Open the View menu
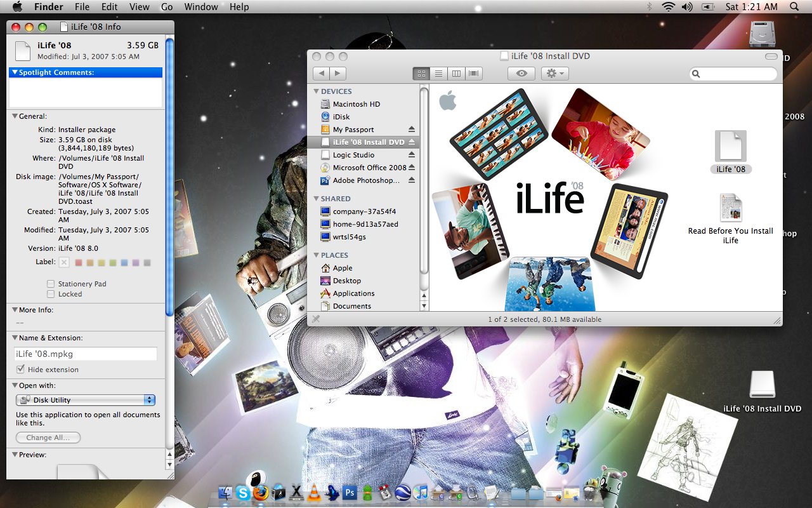This screenshot has width=812, height=508. (x=140, y=6)
